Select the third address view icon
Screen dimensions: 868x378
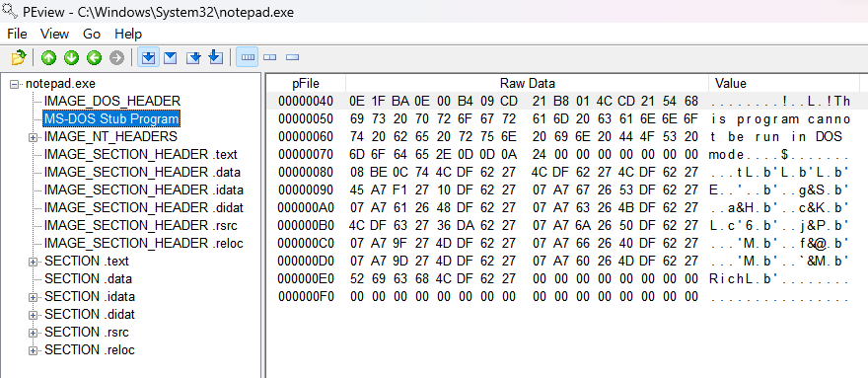click(193, 57)
